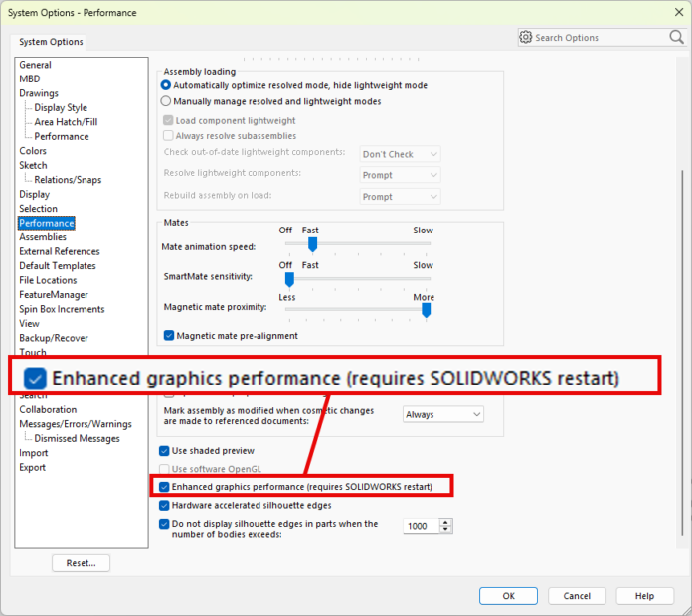
Task: Toggle Always resolve subassemblies checkbox
Action: pyautogui.click(x=168, y=135)
